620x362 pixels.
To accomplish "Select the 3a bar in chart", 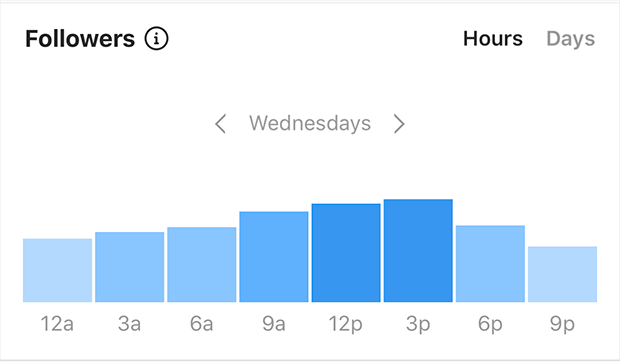I will click(x=130, y=267).
